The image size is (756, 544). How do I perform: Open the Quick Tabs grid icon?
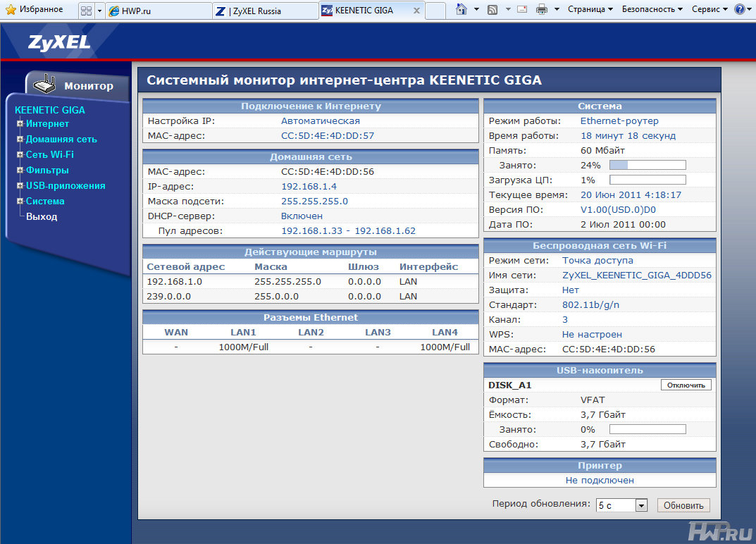pyautogui.click(x=86, y=11)
